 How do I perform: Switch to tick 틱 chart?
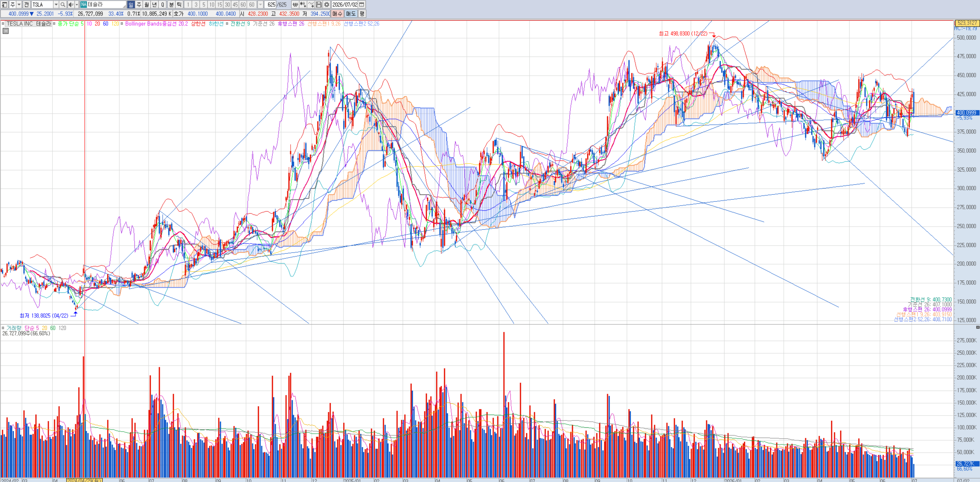(x=179, y=5)
